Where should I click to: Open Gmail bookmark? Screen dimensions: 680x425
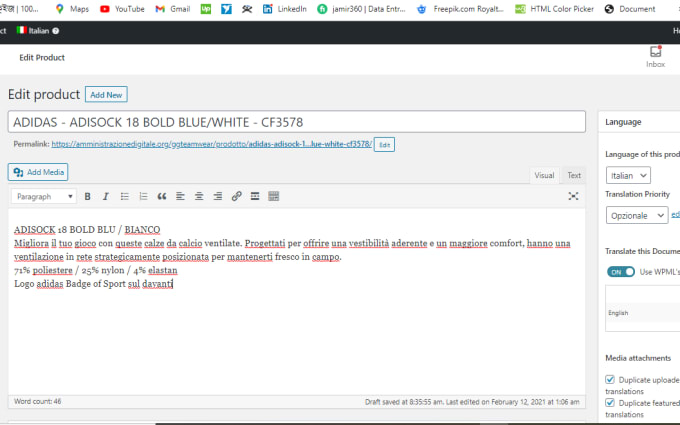173,9
